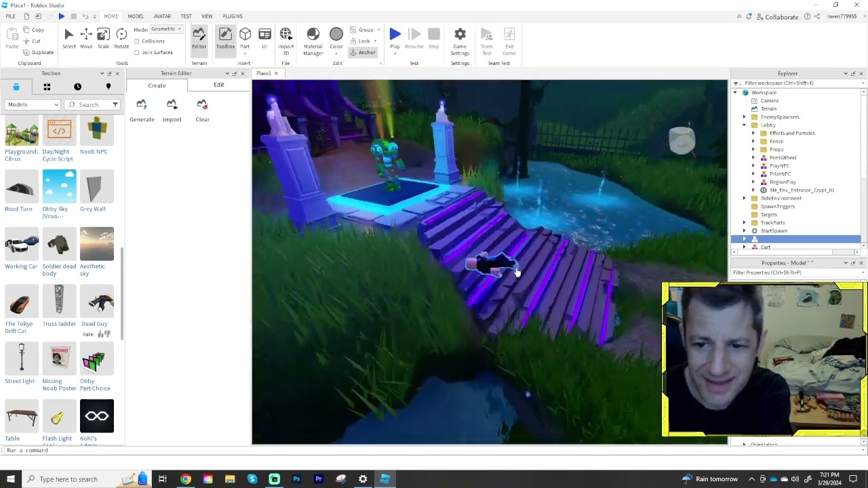Open the Material Manager

pos(313,41)
